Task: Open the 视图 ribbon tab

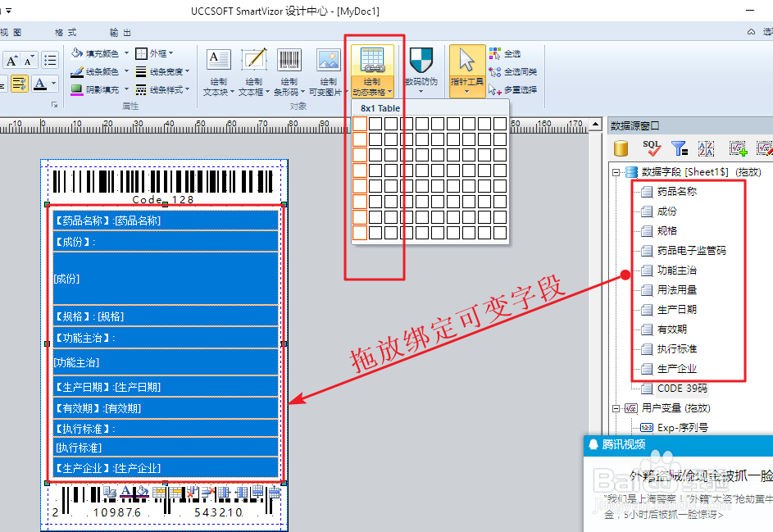Action: click(x=11, y=33)
